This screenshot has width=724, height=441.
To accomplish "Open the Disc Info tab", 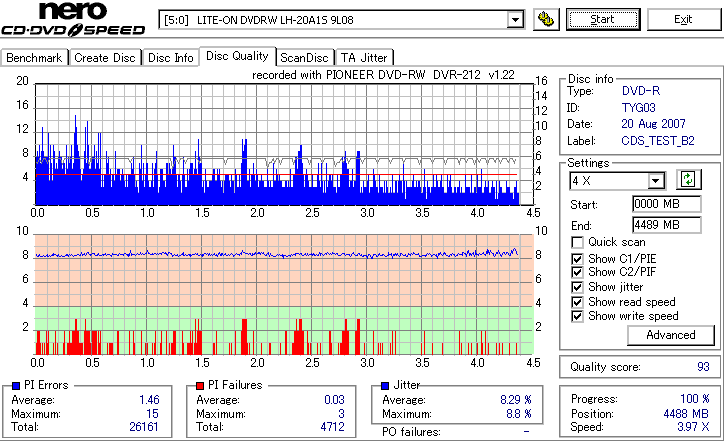I will 170,58.
